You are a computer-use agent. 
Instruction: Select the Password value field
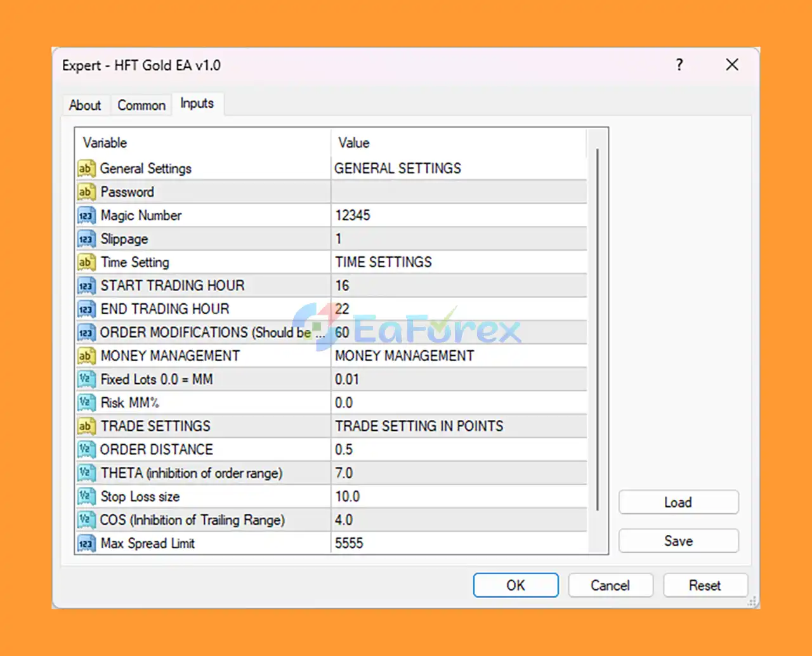pos(458,192)
